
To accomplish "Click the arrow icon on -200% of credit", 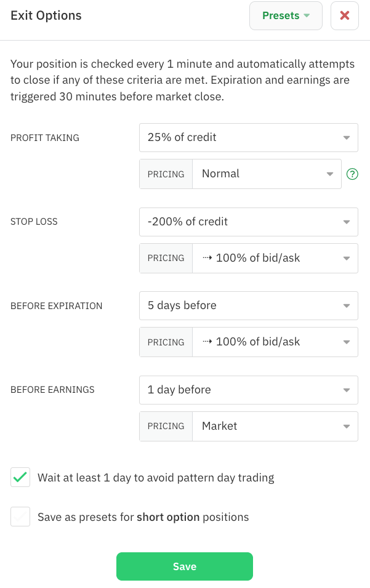I will (347, 222).
